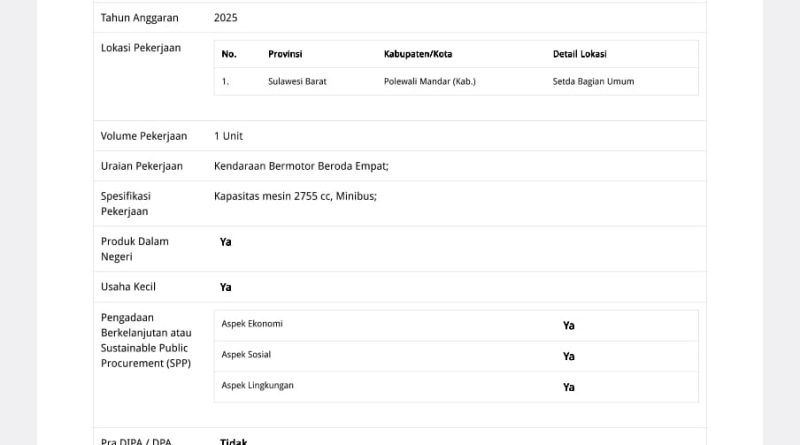Click the Uraian Pekerjaan label
Viewport: 800px width, 445px height.
click(142, 166)
